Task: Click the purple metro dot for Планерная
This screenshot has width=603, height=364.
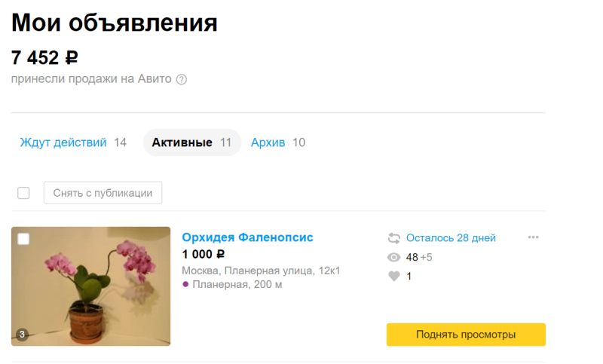Action: point(185,284)
